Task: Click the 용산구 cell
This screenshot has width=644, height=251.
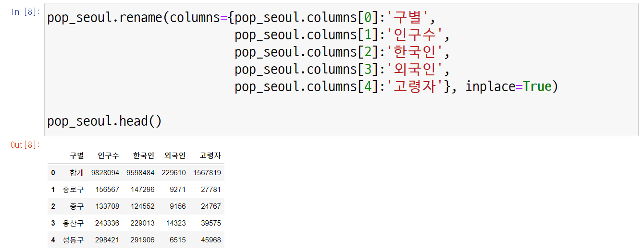Action: (x=73, y=223)
